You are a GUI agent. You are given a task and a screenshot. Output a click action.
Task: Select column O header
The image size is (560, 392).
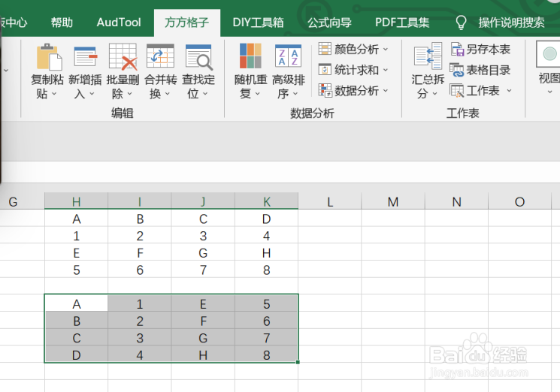coord(519,201)
